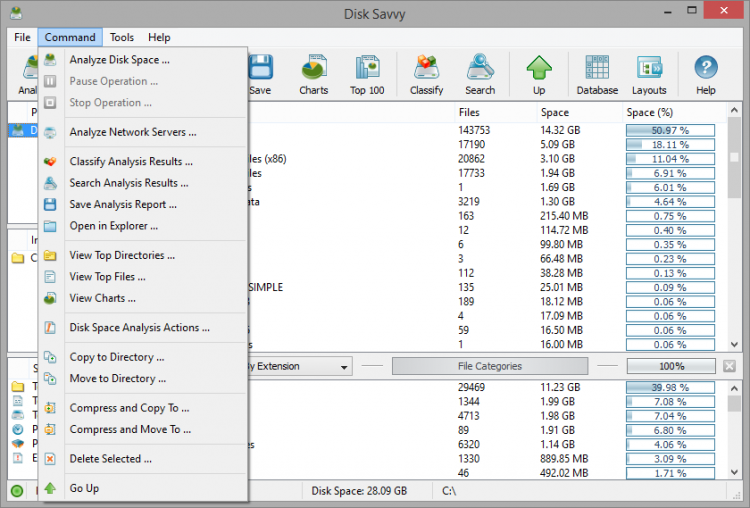Click the Compress and Copy To icon
Image resolution: width=750 pixels, height=508 pixels.
coord(50,408)
